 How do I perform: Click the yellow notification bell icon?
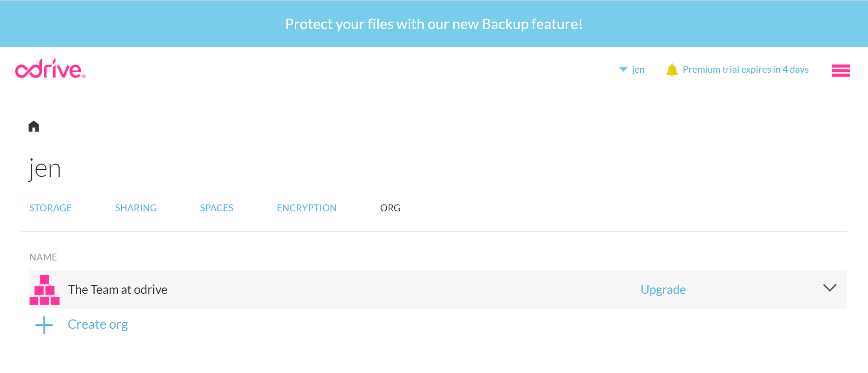(x=672, y=70)
